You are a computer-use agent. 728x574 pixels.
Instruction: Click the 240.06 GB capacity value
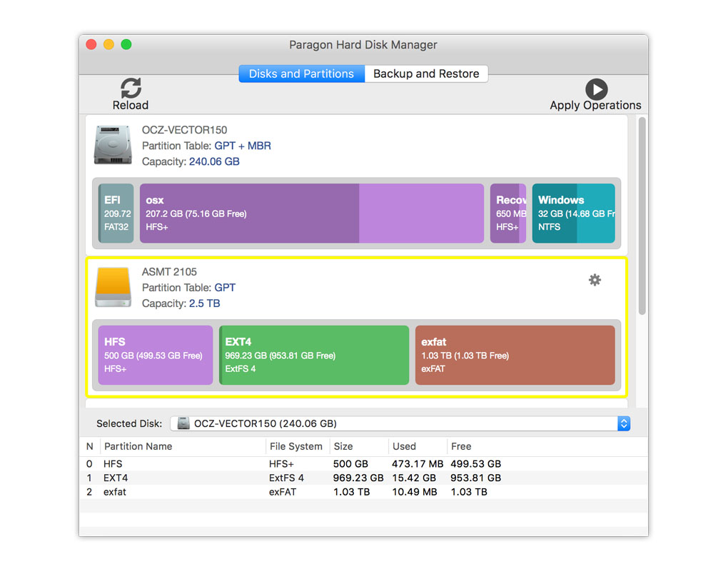(x=214, y=161)
